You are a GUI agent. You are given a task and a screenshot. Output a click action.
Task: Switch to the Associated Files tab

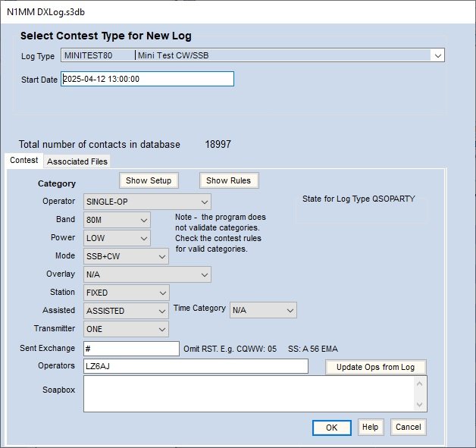(x=77, y=161)
